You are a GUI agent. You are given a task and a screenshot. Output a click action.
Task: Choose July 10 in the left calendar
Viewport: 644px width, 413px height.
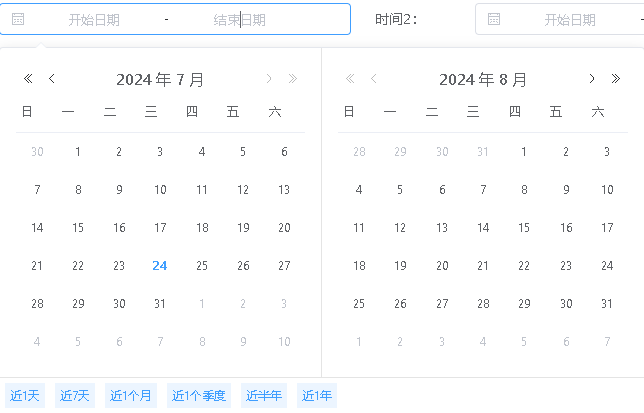[x=160, y=190]
